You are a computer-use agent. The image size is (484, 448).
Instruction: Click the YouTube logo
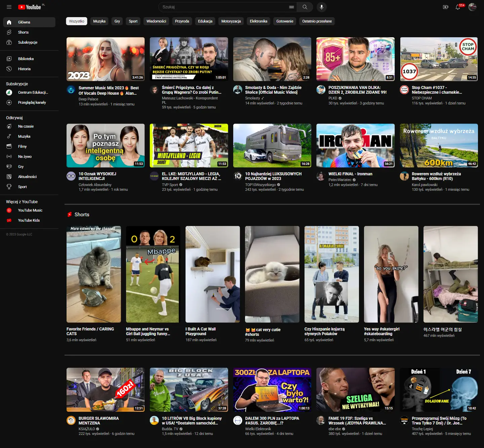click(x=30, y=7)
